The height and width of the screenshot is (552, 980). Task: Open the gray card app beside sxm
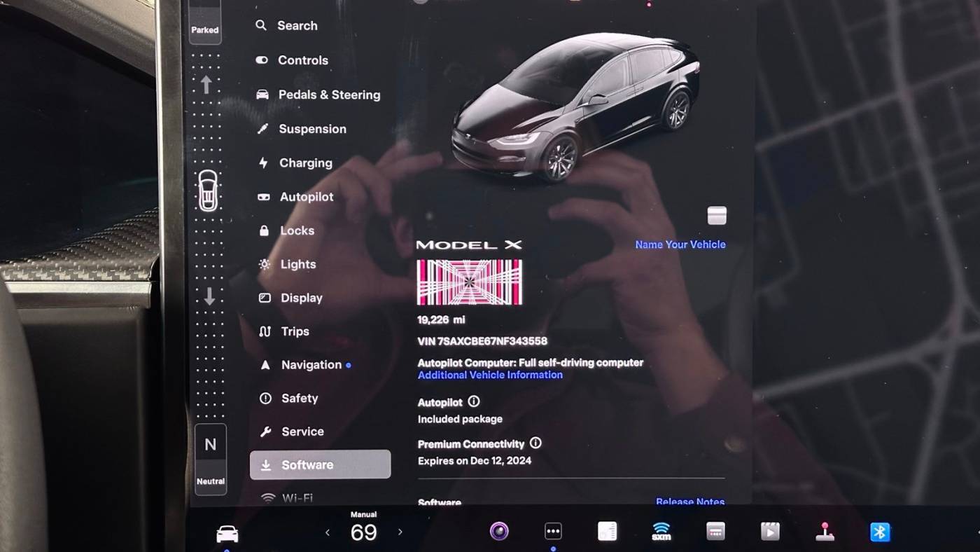(715, 532)
